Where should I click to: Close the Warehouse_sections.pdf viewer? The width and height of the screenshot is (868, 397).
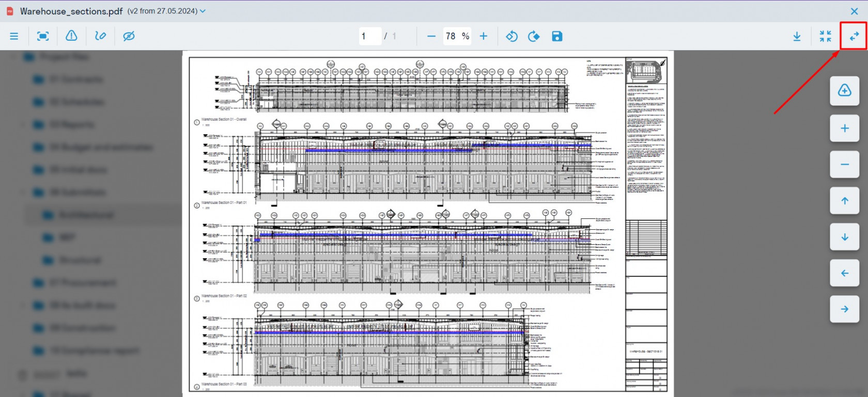pos(855,11)
